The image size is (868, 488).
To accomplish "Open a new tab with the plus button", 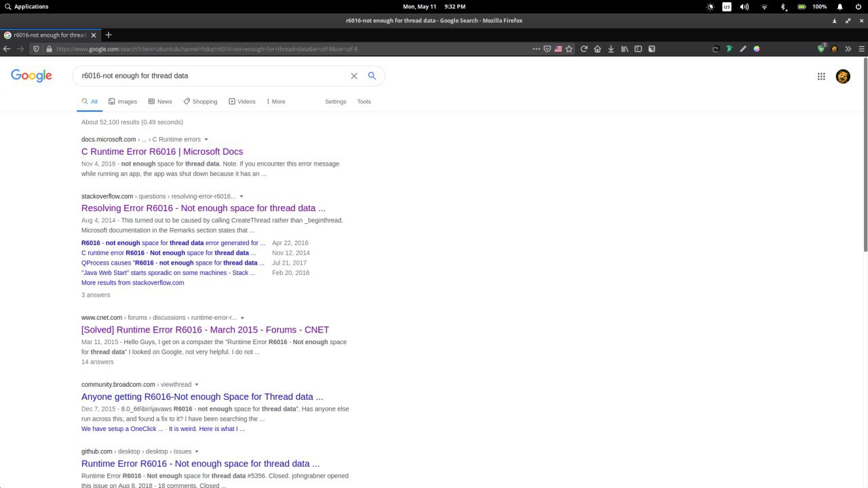I will [x=108, y=35].
